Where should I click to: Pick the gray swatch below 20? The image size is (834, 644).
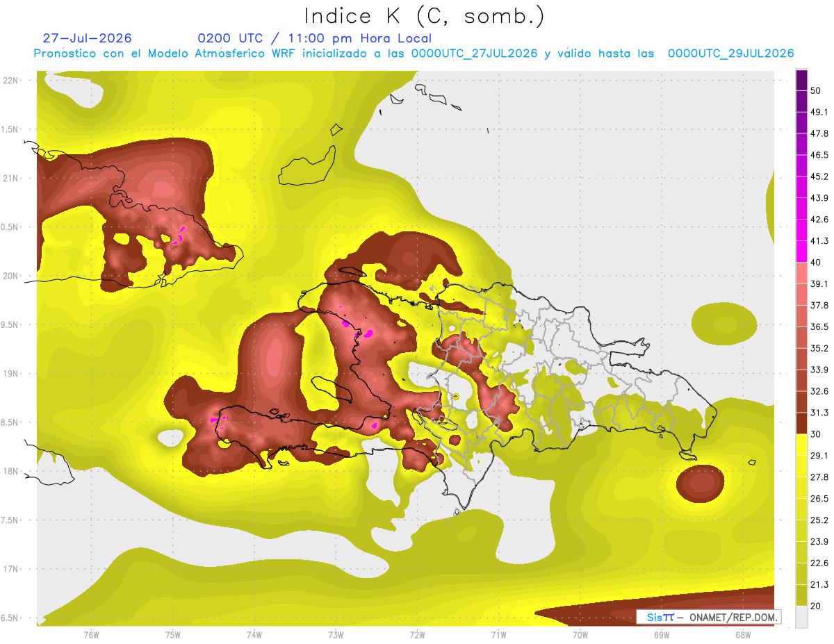(801, 616)
